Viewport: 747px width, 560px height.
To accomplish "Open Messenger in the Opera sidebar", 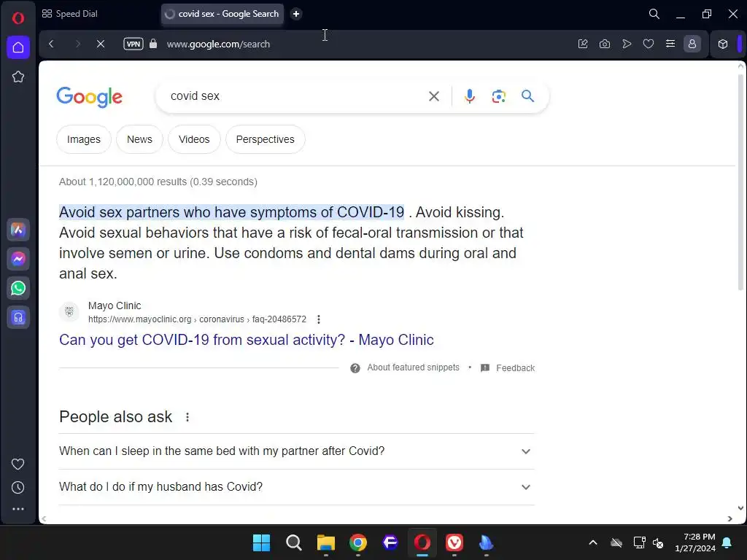I will (18, 259).
